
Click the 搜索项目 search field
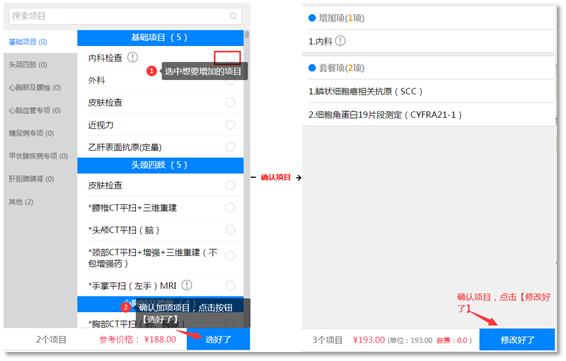click(x=125, y=16)
